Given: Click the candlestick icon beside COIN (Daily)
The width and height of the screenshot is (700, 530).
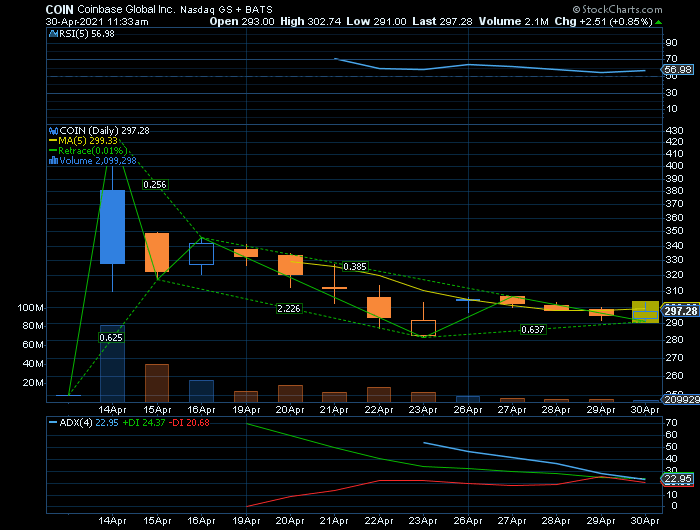Looking at the screenshot, I should pyautogui.click(x=54, y=131).
